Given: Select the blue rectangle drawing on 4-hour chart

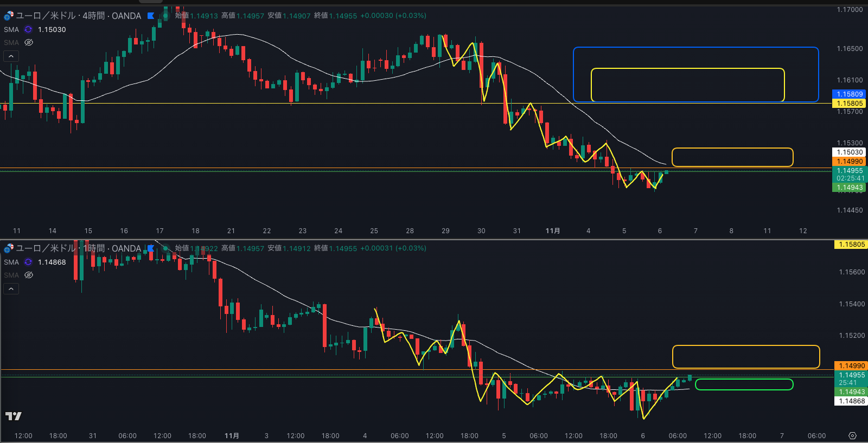Looking at the screenshot, I should [695, 48].
